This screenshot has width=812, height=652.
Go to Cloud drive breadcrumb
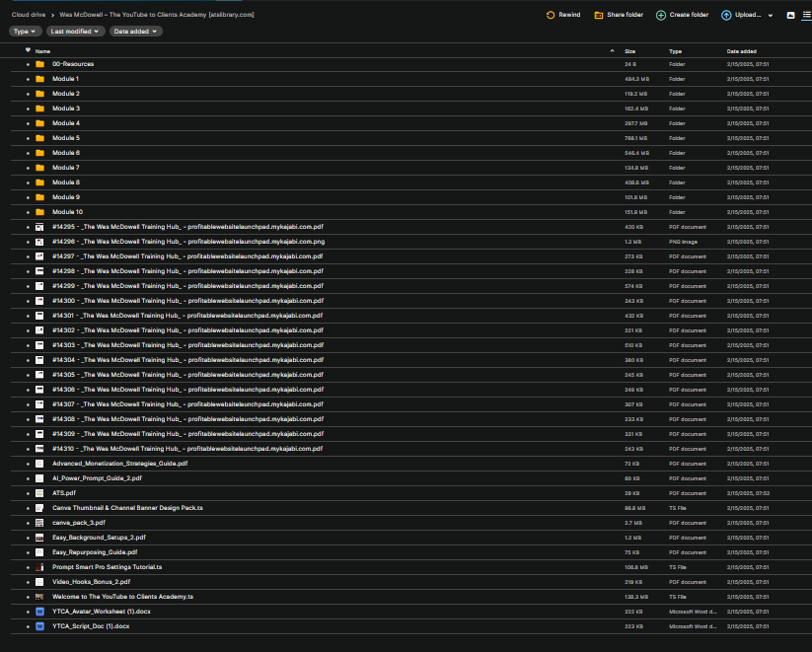29,15
